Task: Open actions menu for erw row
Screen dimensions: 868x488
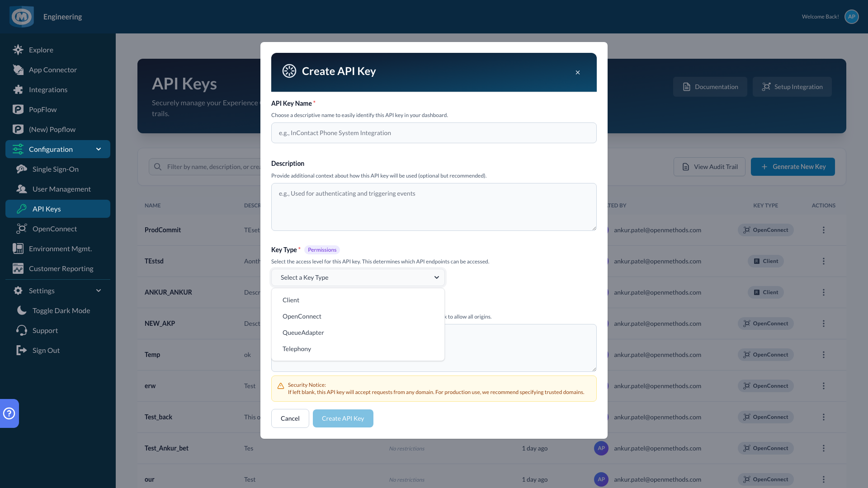Action: pyautogui.click(x=824, y=386)
